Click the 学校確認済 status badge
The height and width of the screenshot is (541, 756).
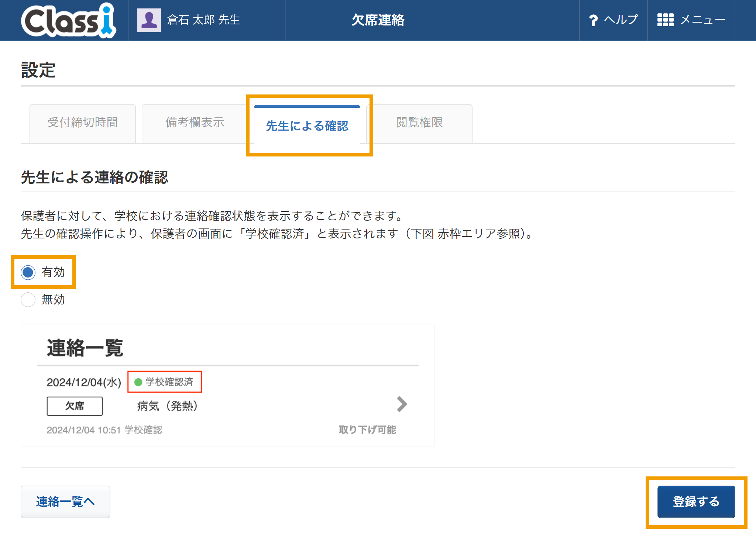click(x=165, y=382)
